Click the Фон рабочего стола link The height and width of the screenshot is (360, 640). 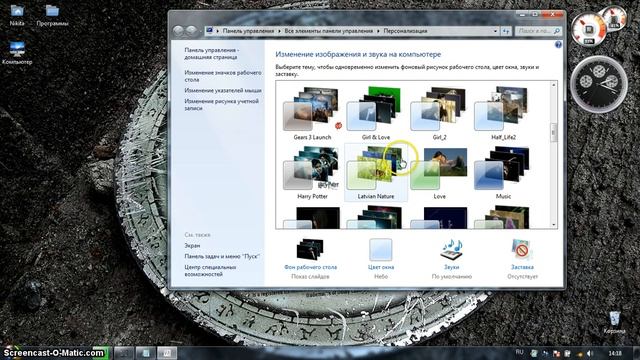310,267
